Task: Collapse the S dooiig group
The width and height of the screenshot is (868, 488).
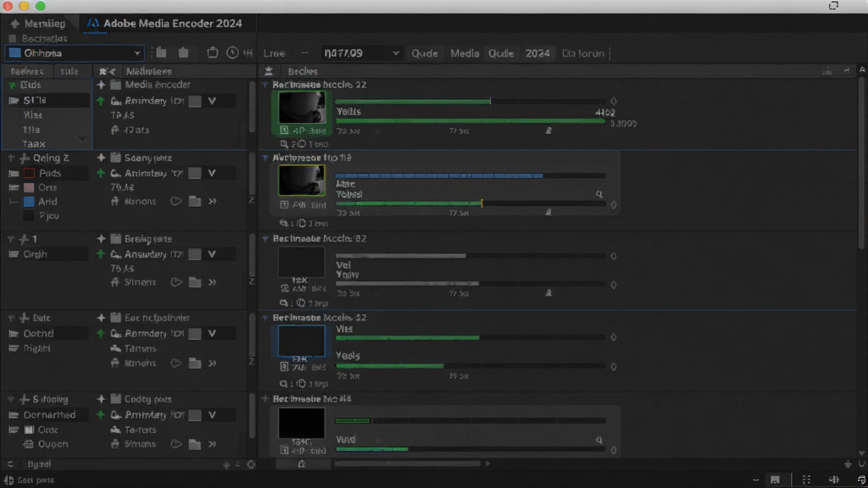Action: point(11,399)
